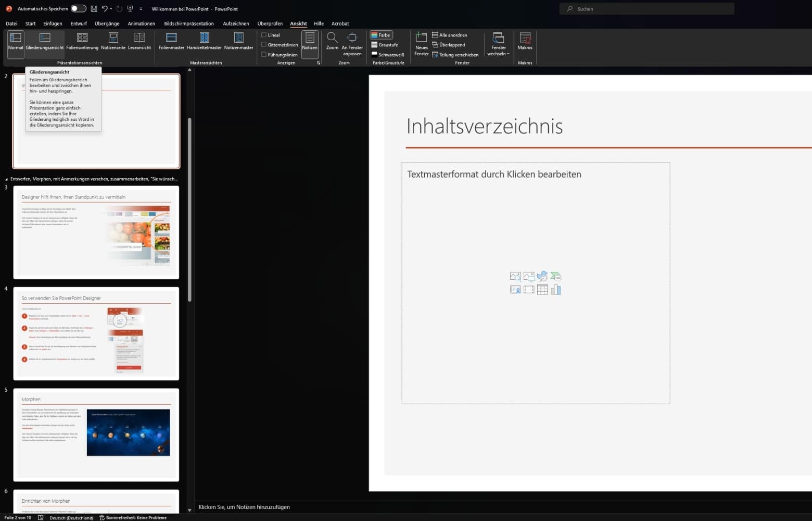The height and width of the screenshot is (521, 812).
Task: Switch to Notizenseite view
Action: coord(113,41)
